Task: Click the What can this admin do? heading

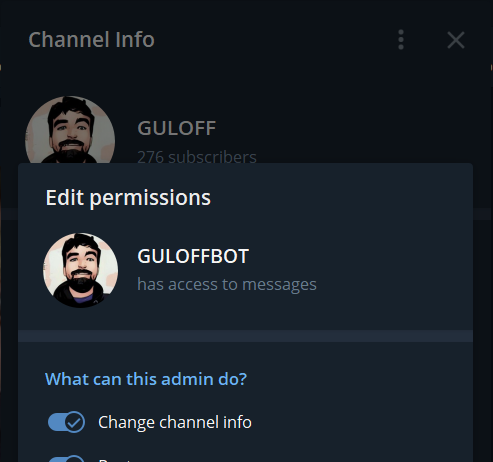Action: click(x=146, y=379)
